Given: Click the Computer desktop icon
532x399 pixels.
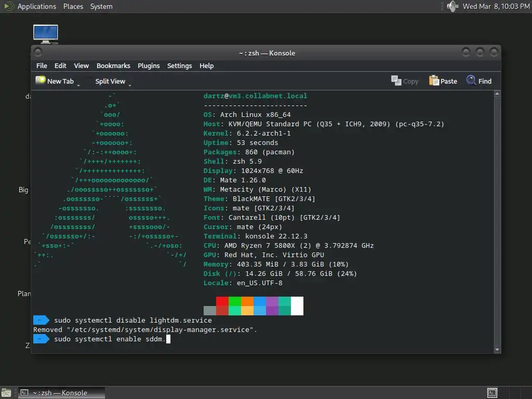Looking at the screenshot, I should point(46,34).
